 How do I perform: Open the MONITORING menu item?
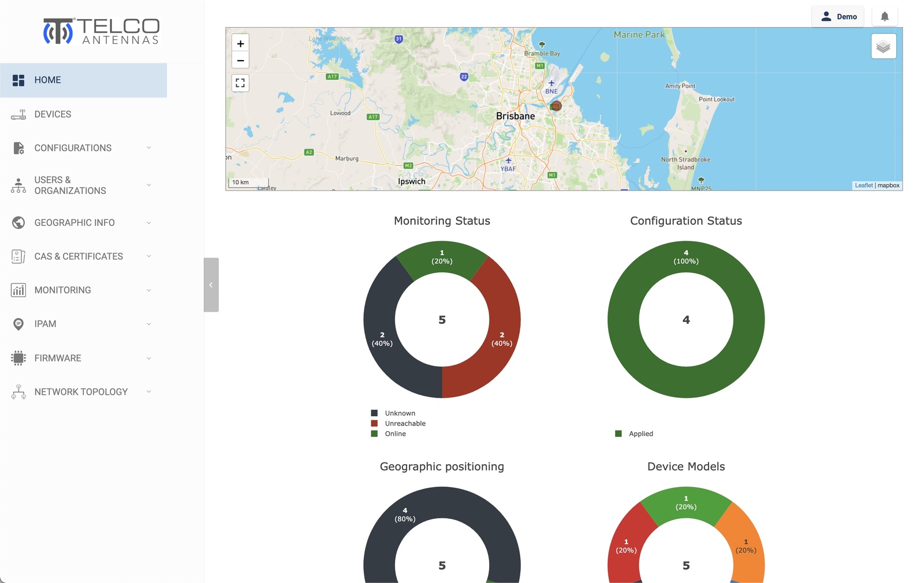tap(83, 290)
